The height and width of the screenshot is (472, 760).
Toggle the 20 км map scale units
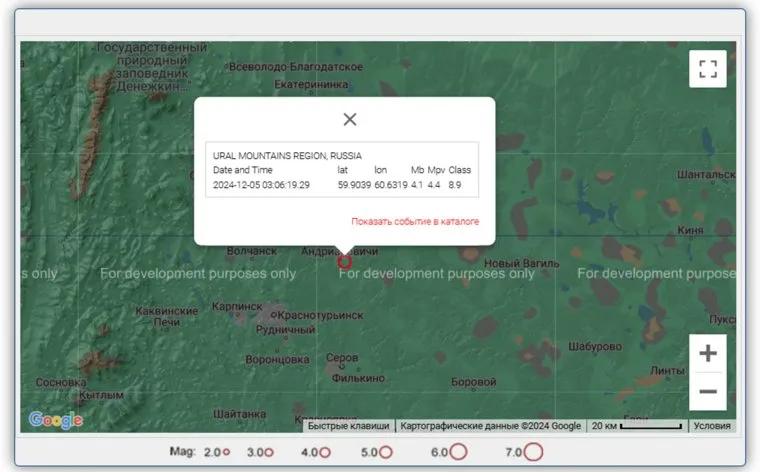click(636, 426)
